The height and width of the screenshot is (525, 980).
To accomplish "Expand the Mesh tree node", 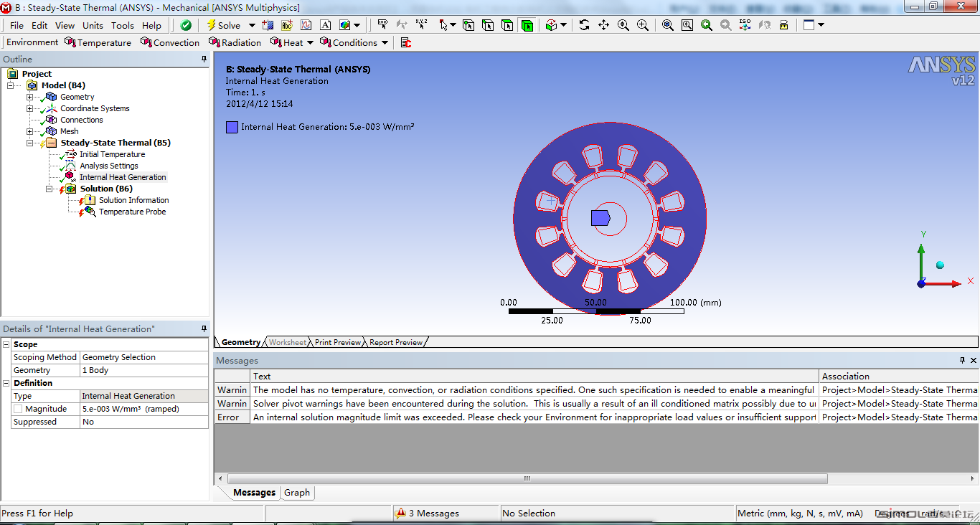I will coord(30,131).
